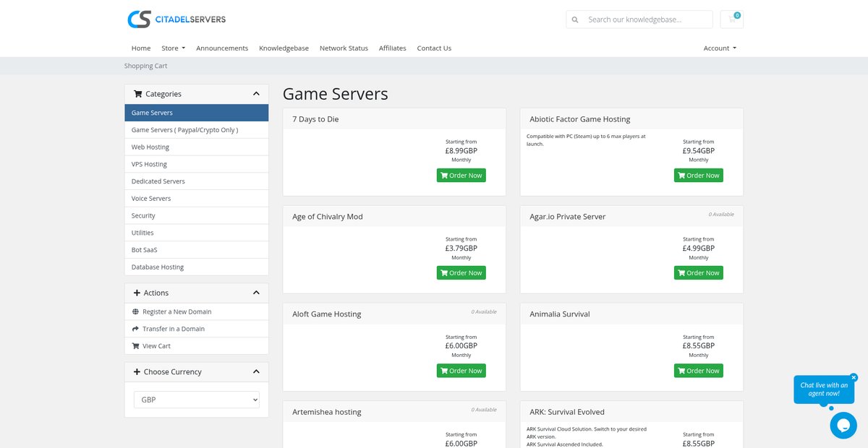Click Artemishea hosting title
The height and width of the screenshot is (448, 868).
point(327,412)
